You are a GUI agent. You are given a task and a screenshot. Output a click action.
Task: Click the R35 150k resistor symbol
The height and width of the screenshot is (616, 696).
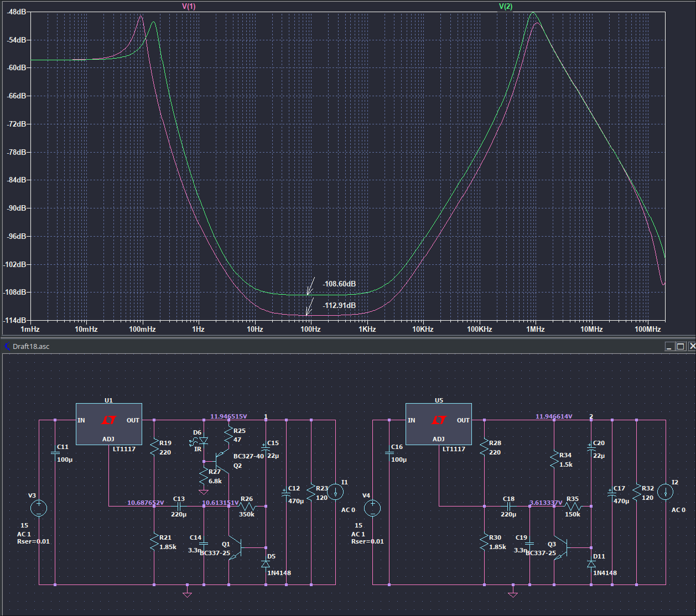[573, 506]
